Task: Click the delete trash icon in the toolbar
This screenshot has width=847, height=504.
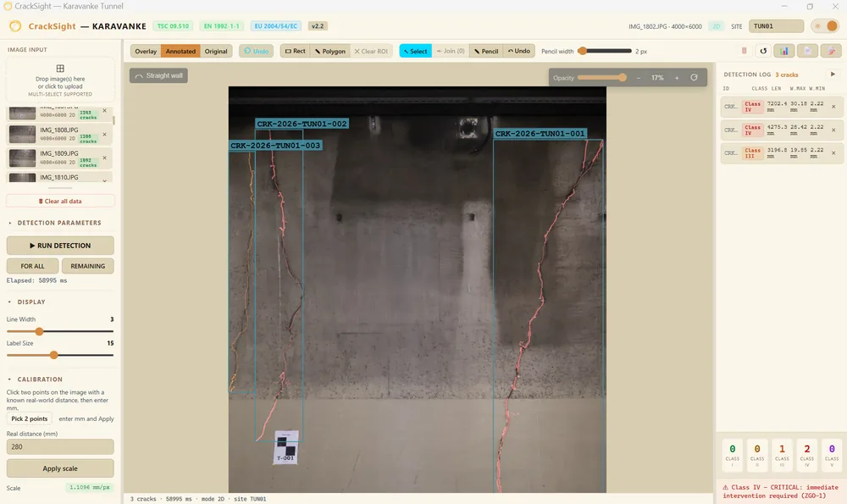Action: click(744, 51)
